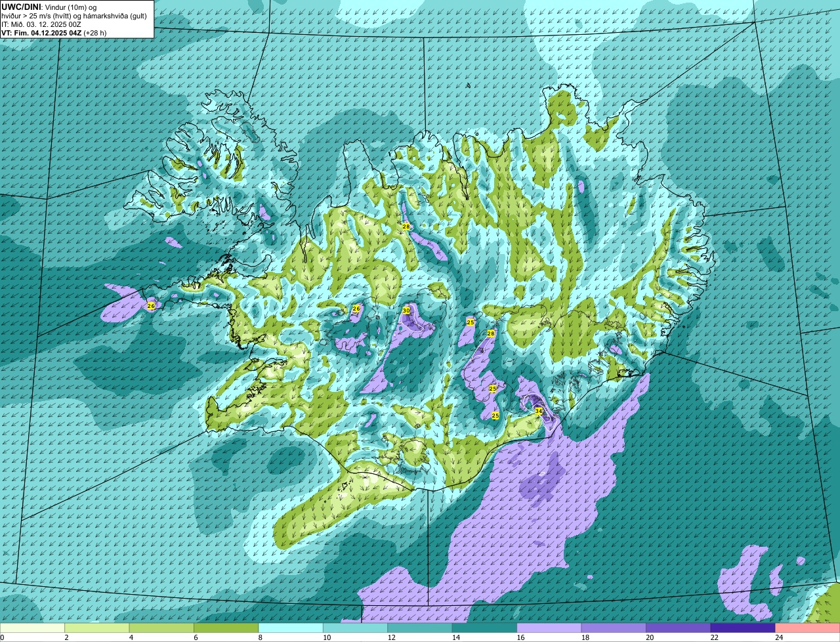840x642 pixels.
Task: Click the yellow gust label 30
Action: point(406,310)
